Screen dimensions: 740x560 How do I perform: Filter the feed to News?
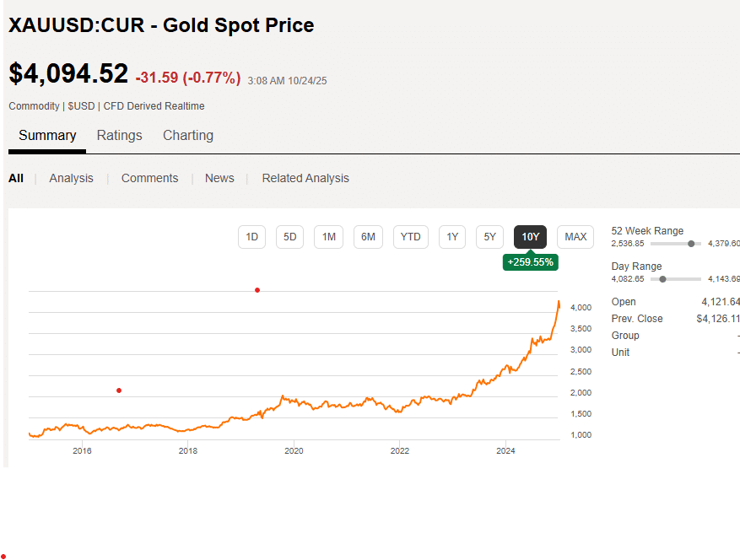[219, 178]
